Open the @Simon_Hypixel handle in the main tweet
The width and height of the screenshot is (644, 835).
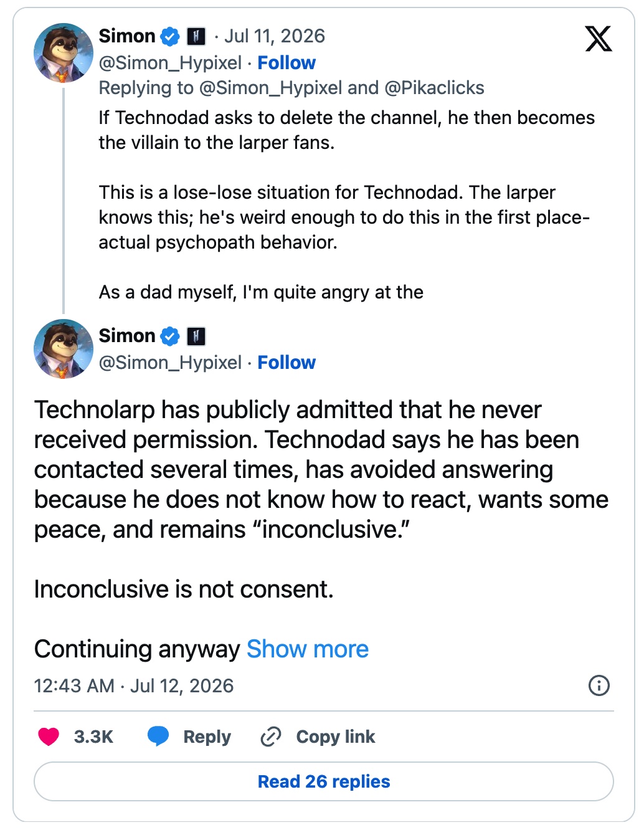tap(170, 363)
